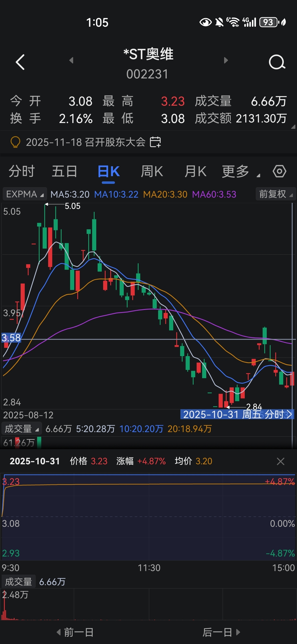Tap the 2025-11-18 召开股东大会 notice
The height and width of the screenshot is (644, 297).
86,142
